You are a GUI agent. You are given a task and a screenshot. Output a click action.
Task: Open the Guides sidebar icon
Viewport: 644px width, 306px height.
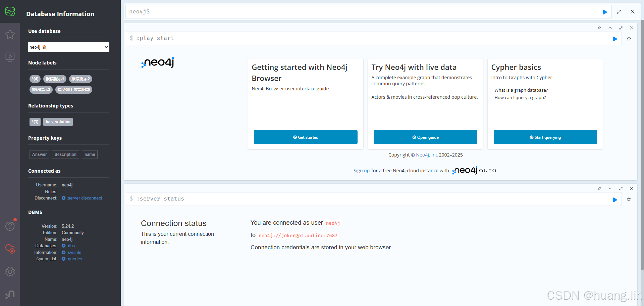click(10, 57)
